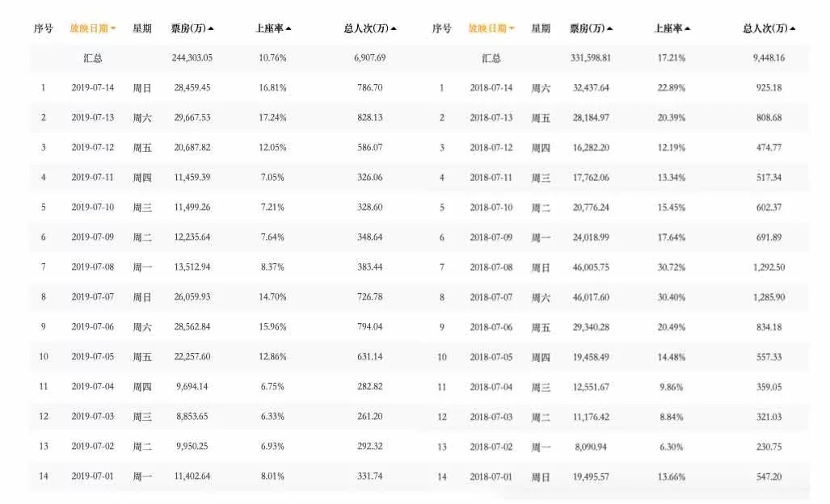Select box office value 11,402.64

coord(192,476)
